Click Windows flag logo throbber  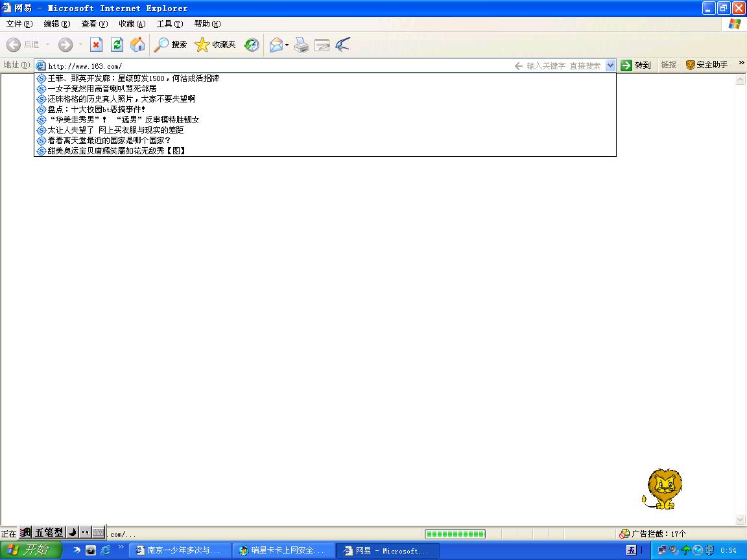pyautogui.click(x=735, y=24)
